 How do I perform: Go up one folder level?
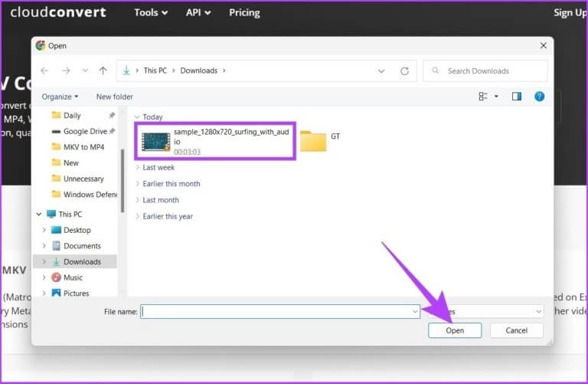(103, 71)
